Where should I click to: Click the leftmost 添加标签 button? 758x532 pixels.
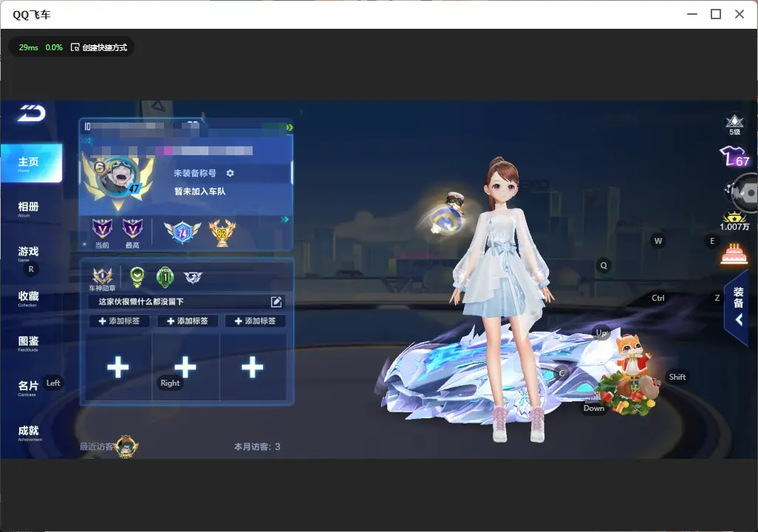(119, 321)
